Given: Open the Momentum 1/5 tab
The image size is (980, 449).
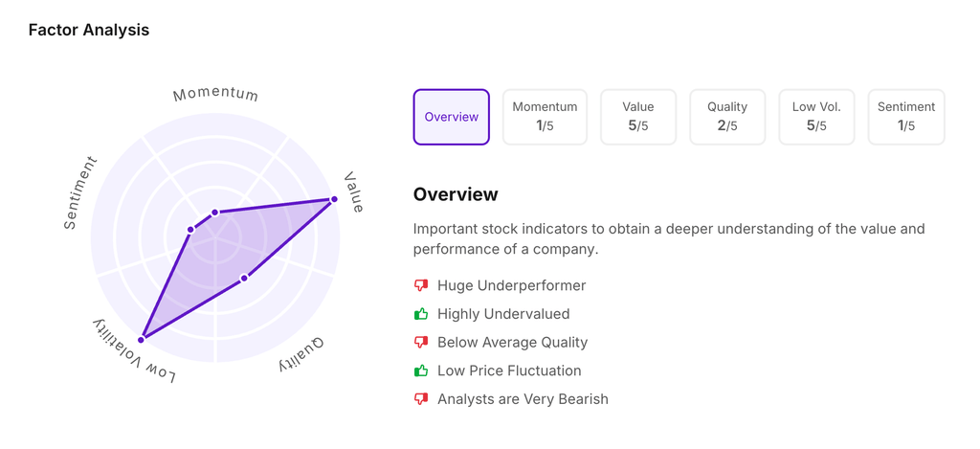Looking at the screenshot, I should [x=545, y=117].
